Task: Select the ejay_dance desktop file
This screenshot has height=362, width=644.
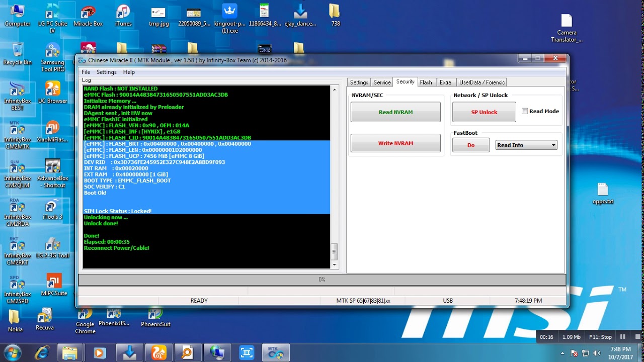Action: pyautogui.click(x=300, y=16)
